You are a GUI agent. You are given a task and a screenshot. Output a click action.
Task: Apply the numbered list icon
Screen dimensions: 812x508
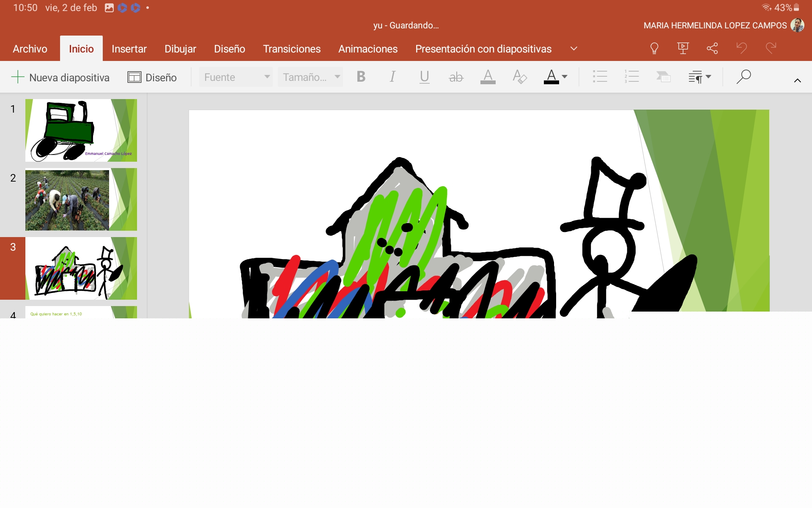click(x=631, y=77)
